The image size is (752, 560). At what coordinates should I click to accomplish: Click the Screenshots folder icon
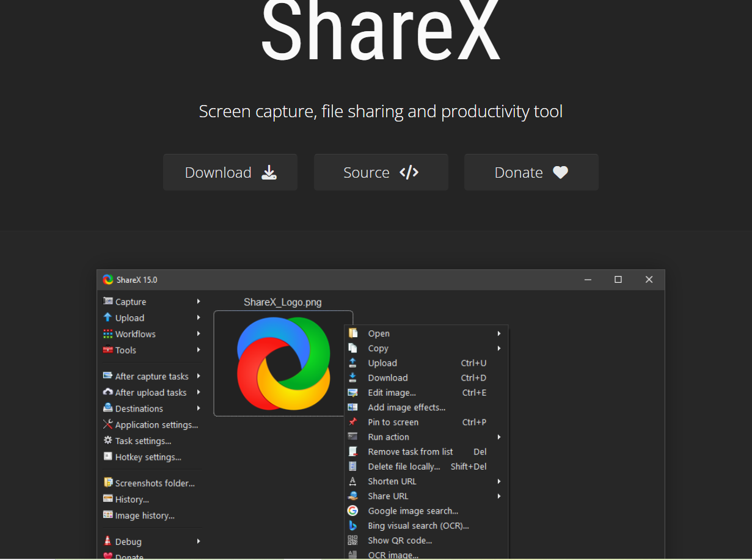click(x=108, y=482)
